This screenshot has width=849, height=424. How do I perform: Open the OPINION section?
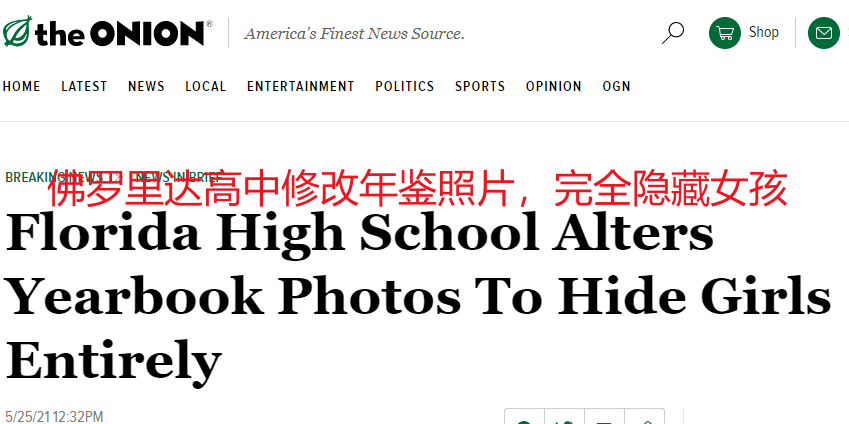[553, 87]
